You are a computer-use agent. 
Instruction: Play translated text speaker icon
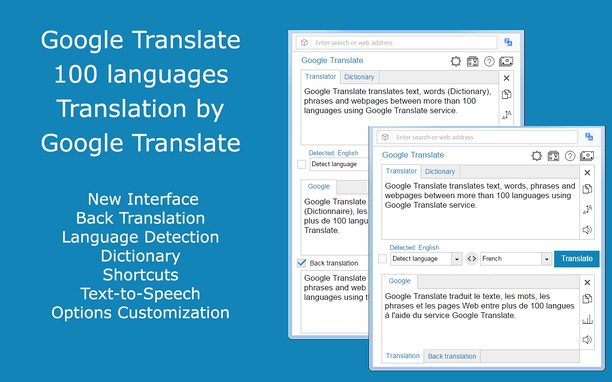click(x=587, y=339)
